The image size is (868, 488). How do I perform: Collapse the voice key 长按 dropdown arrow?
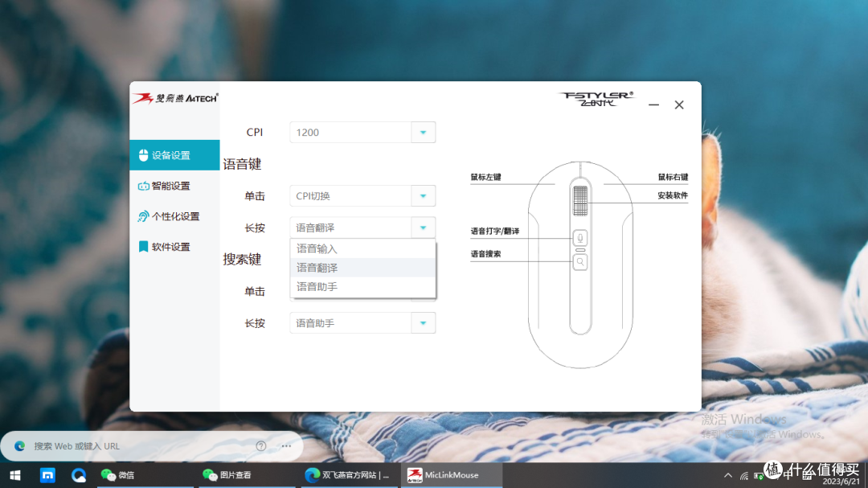(424, 228)
